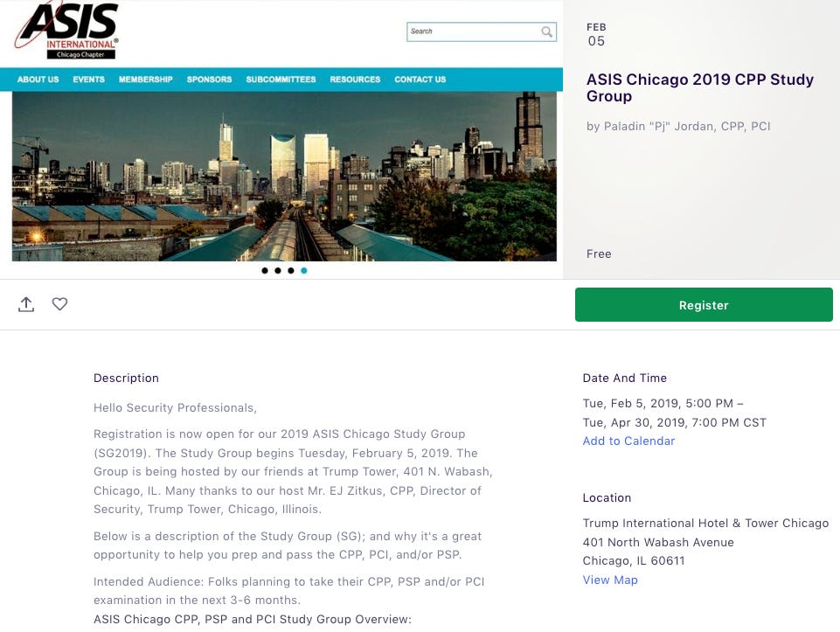The image size is (840, 632).
Task: Click the 'Location' heading
Action: click(607, 498)
